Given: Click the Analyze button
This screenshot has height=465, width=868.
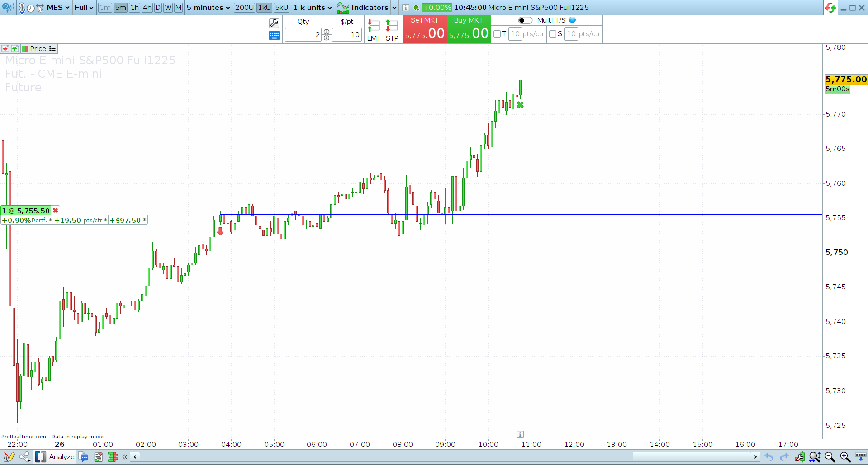Looking at the screenshot, I should (55, 457).
